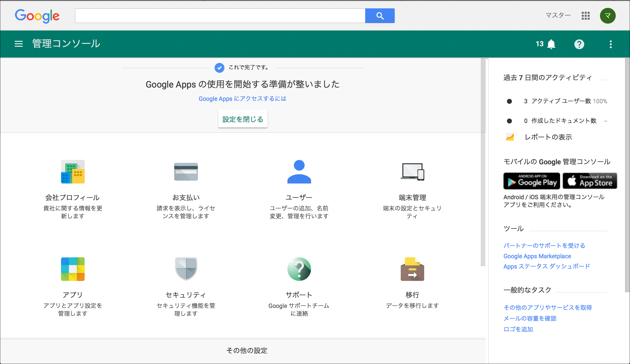This screenshot has height=364, width=630.
Task: Open お支払い credit card icon
Action: tap(186, 172)
